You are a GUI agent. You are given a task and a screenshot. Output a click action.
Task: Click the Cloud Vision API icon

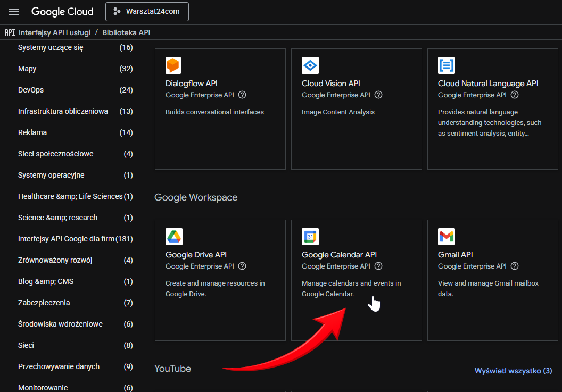point(310,65)
